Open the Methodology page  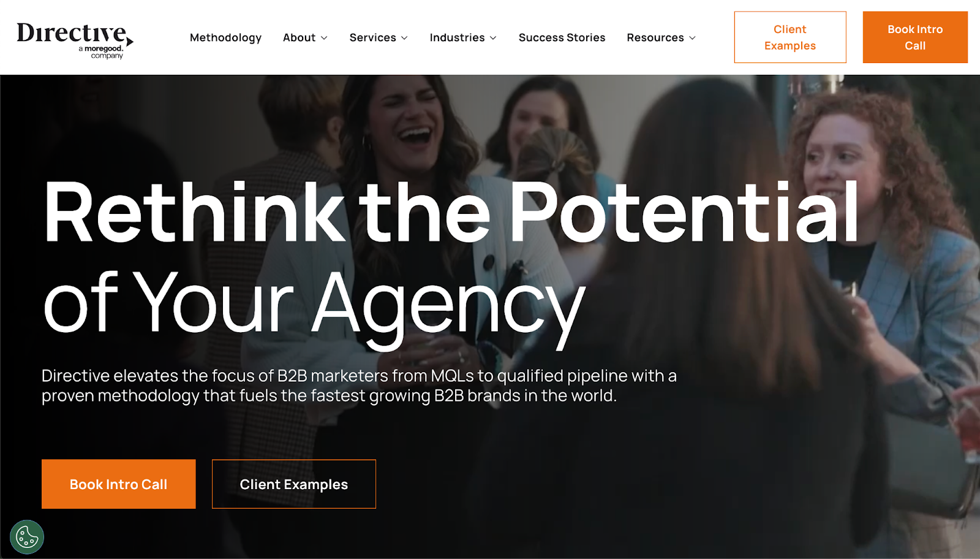coord(225,37)
